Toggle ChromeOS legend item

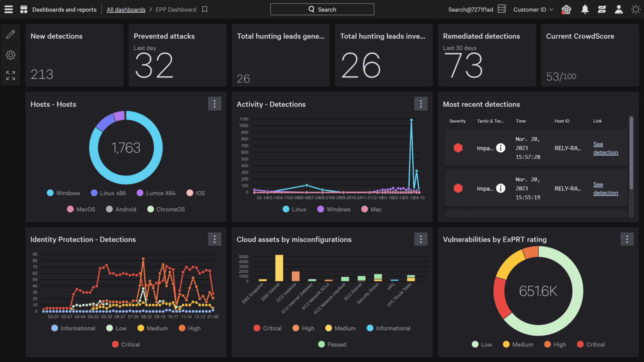[x=166, y=209]
